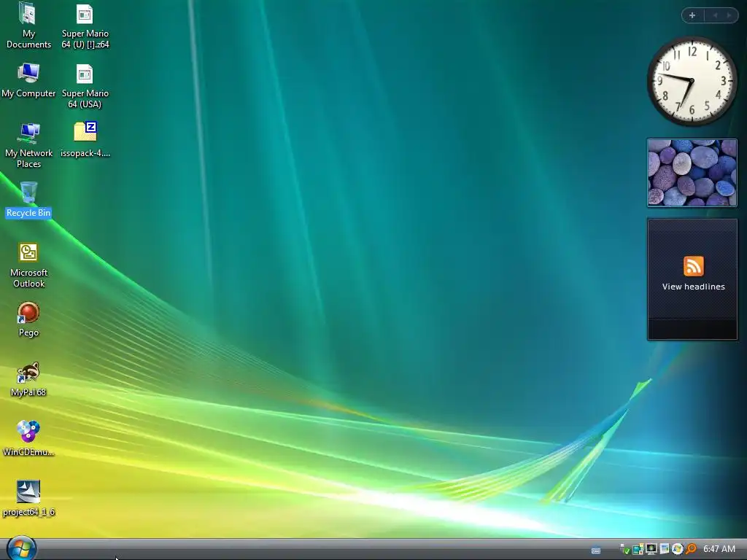Click the monitor display tray icon
The height and width of the screenshot is (560, 747).
coord(651,549)
